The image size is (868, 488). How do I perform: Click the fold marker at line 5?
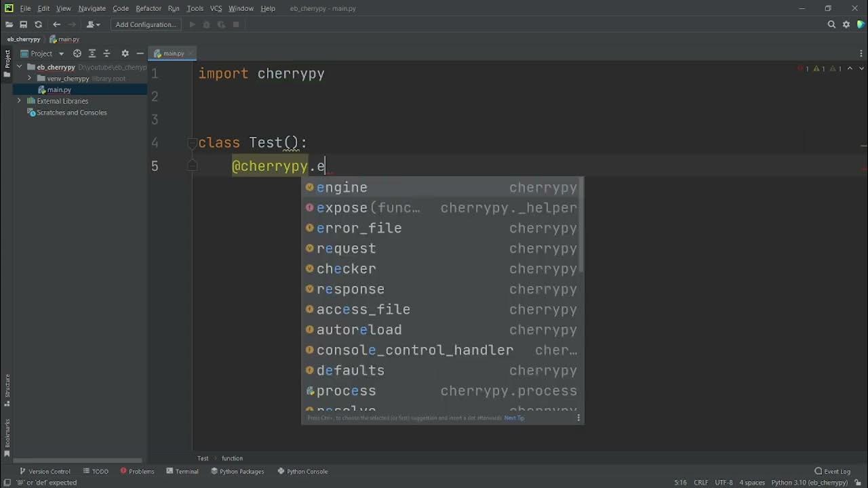pos(193,166)
